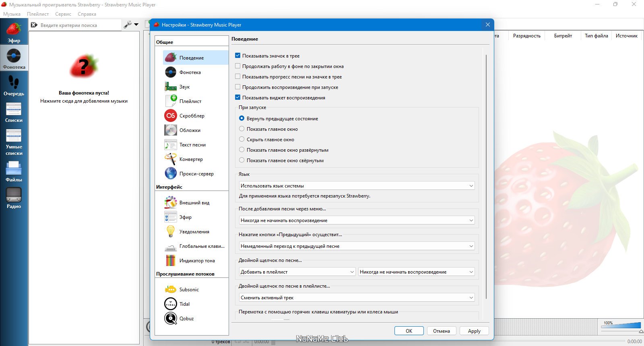Open the Сервис menu
This screenshot has height=346, width=644.
(63, 14)
